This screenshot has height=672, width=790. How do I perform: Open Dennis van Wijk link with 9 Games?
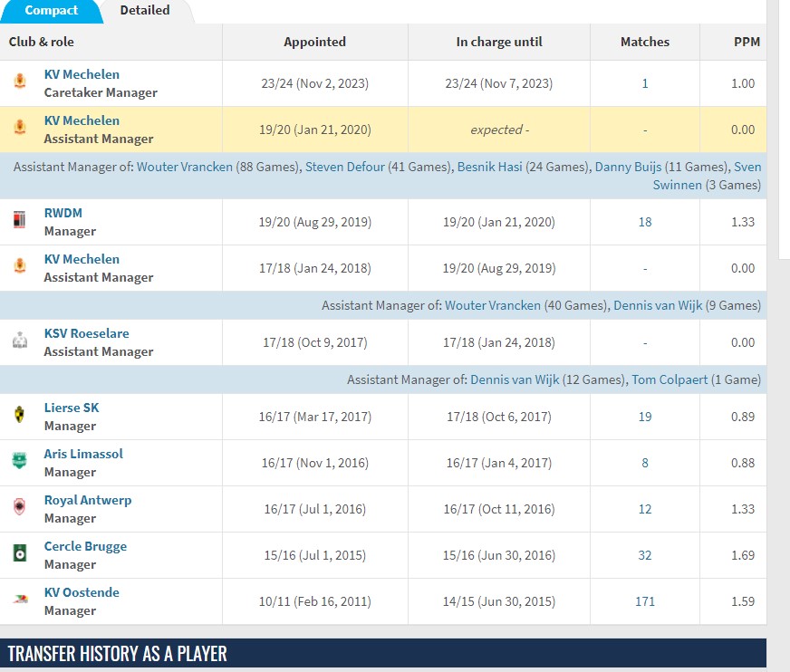point(658,305)
